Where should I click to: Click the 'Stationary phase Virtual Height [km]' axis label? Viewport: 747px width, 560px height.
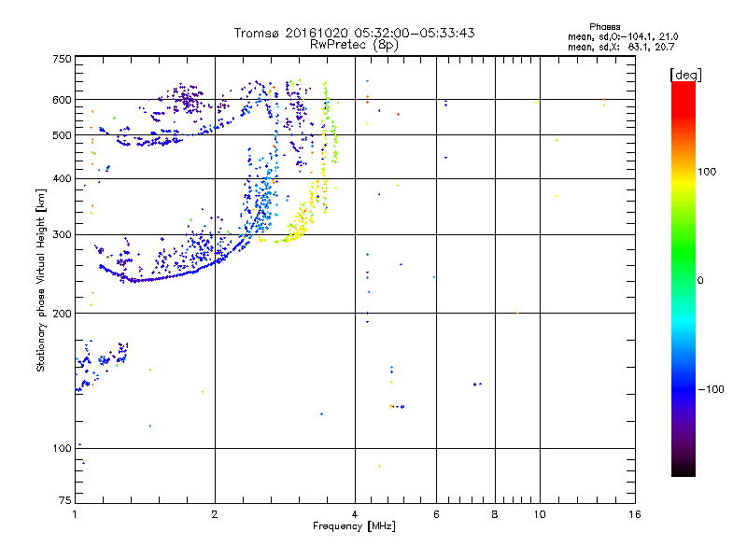pos(40,280)
